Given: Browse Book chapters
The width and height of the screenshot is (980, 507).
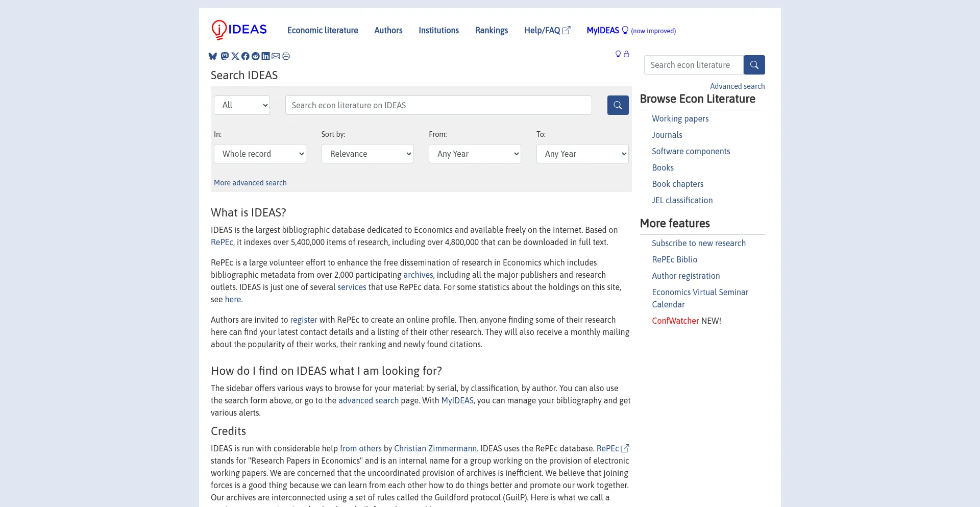Looking at the screenshot, I should 678,184.
